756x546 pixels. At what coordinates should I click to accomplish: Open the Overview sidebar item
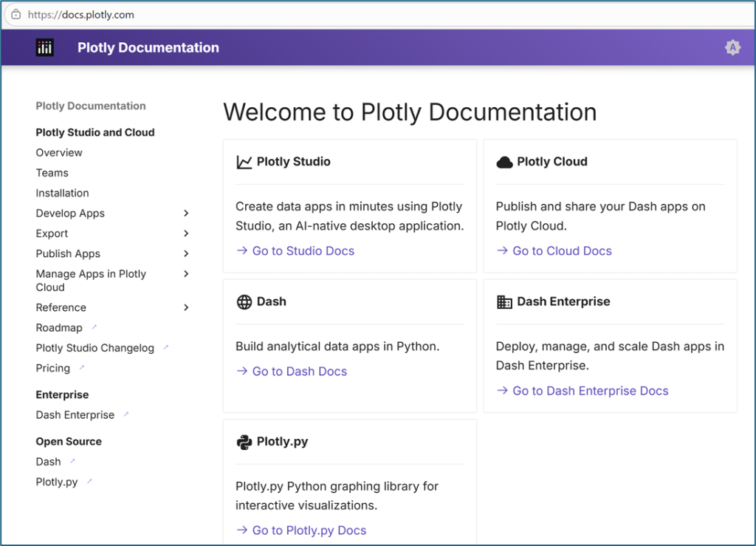[x=59, y=153]
